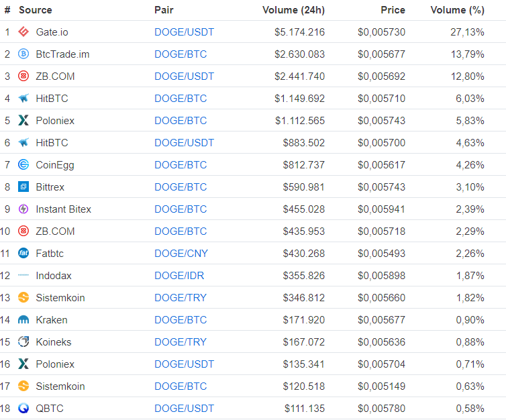Click the Bittrex logo icon
Image resolution: width=506 pixels, height=420 pixels.
[x=23, y=187]
